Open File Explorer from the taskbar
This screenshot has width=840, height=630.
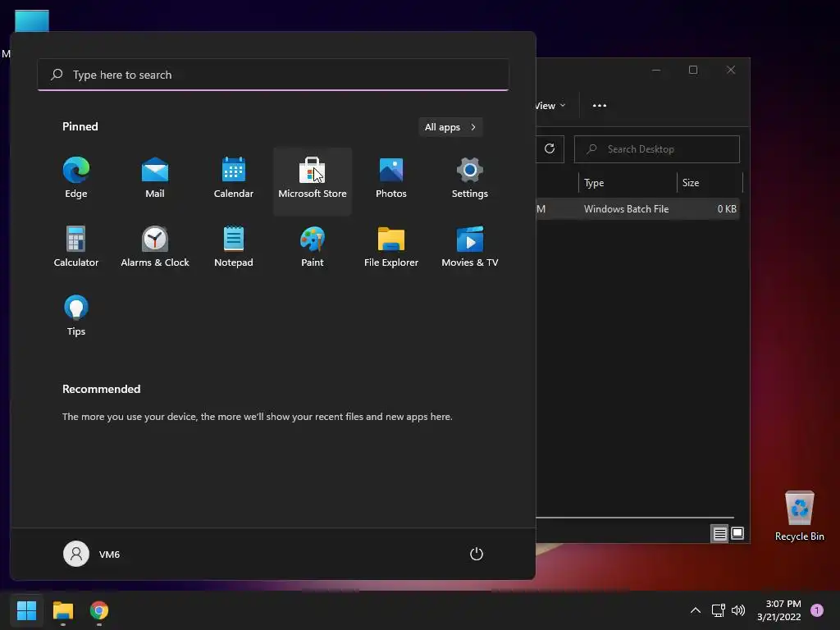[62, 610]
